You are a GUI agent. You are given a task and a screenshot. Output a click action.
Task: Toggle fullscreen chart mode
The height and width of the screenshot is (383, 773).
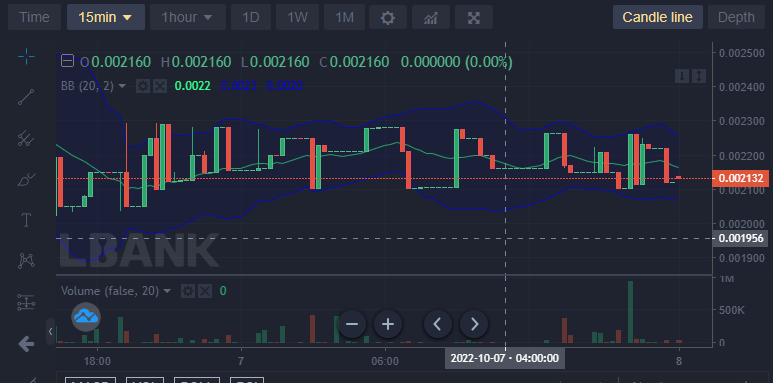[x=474, y=17]
